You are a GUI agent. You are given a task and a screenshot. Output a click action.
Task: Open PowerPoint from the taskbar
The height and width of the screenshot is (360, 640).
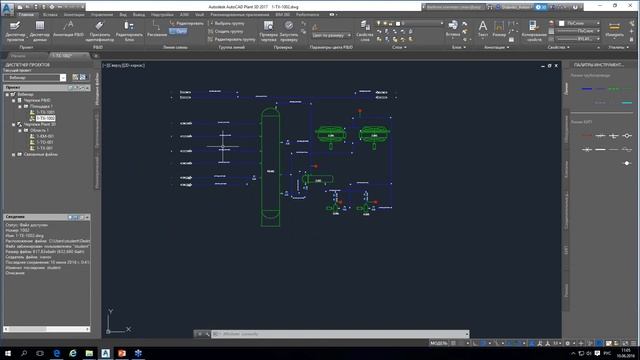(122, 353)
